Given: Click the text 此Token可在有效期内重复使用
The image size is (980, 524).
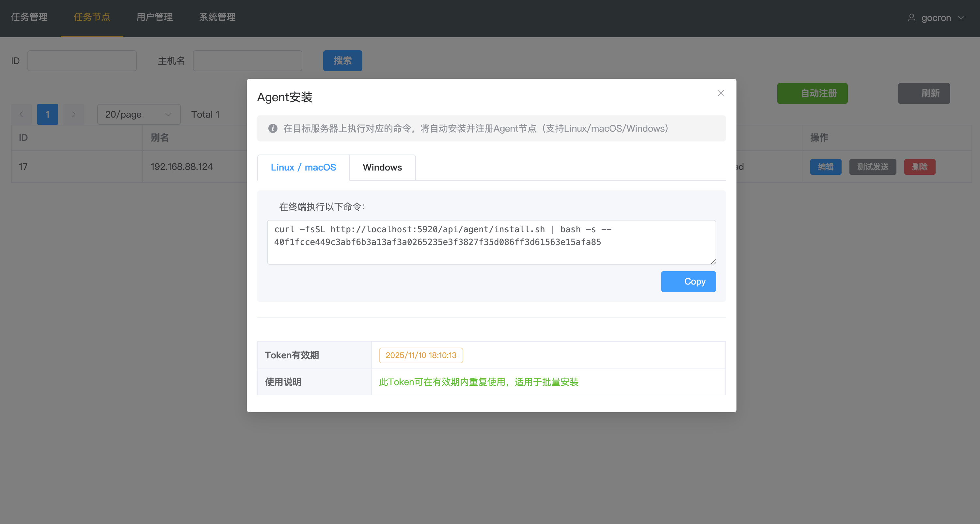Looking at the screenshot, I should (442, 382).
